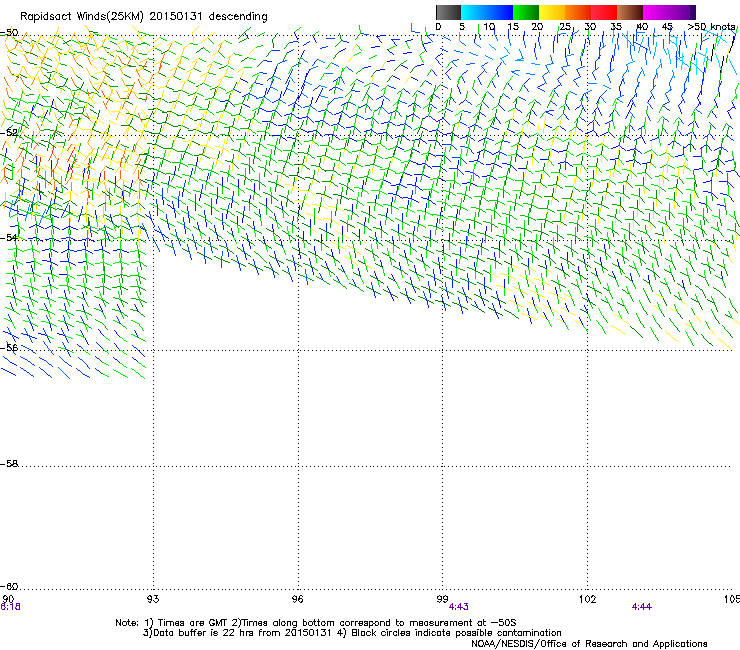The image size is (740, 650).
Task: Click the 'Rapidscat Winds(25KM) 20150131 descending' title
Action: pyautogui.click(x=143, y=17)
